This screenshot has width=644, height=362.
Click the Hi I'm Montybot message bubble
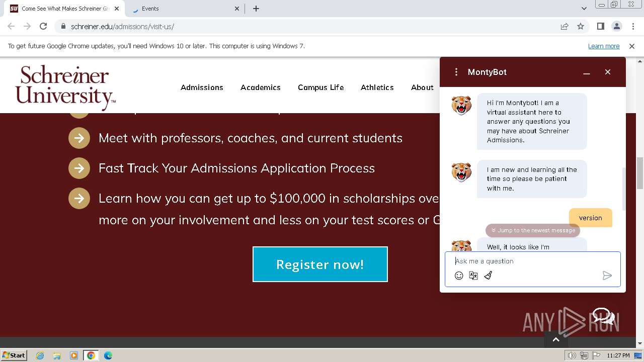(x=532, y=121)
